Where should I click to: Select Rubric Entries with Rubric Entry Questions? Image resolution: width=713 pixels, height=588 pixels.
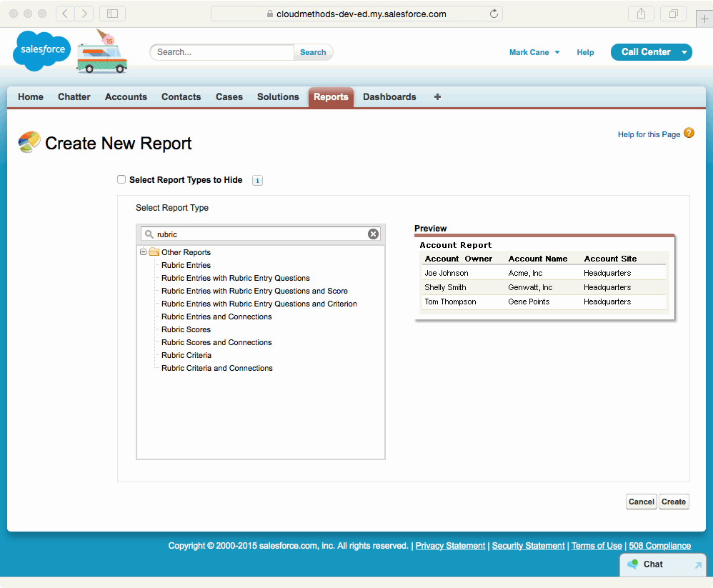point(236,278)
